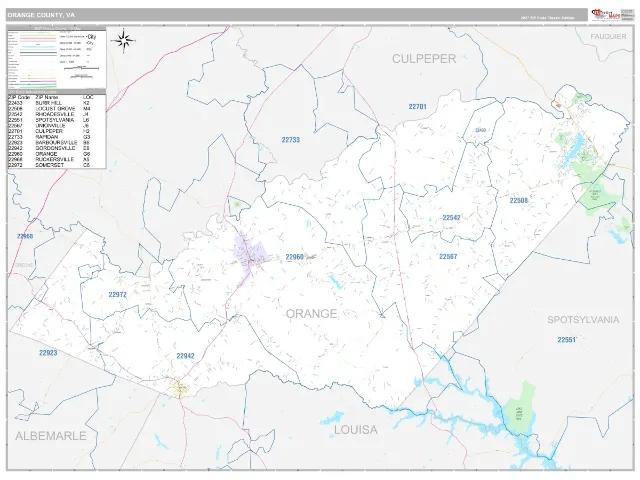Click the purple Orange town area
Image resolution: width=640 pixels, height=480 pixels.
249,256
